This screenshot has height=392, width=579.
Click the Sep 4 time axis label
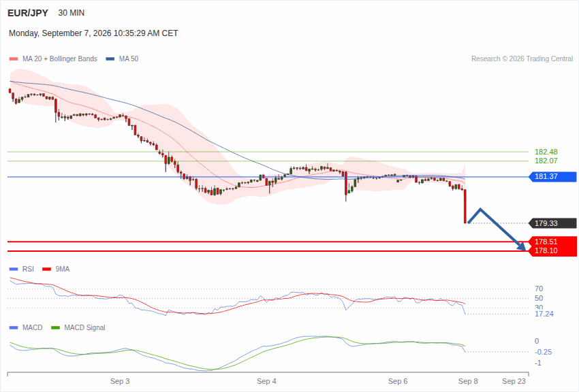click(266, 381)
